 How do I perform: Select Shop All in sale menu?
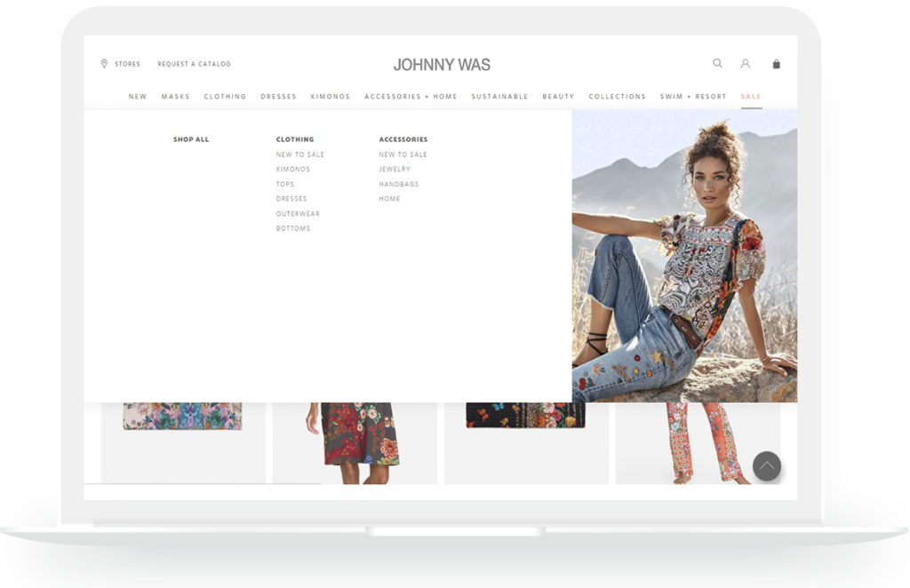point(191,139)
